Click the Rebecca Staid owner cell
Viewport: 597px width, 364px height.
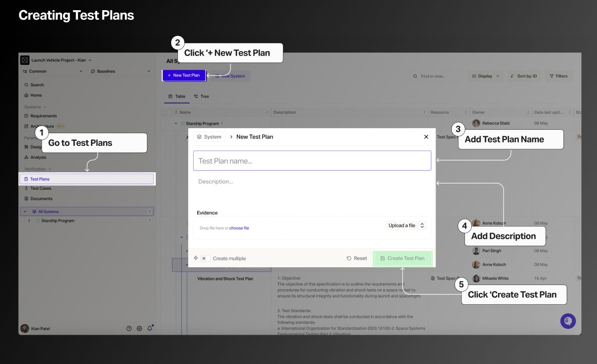coord(491,123)
